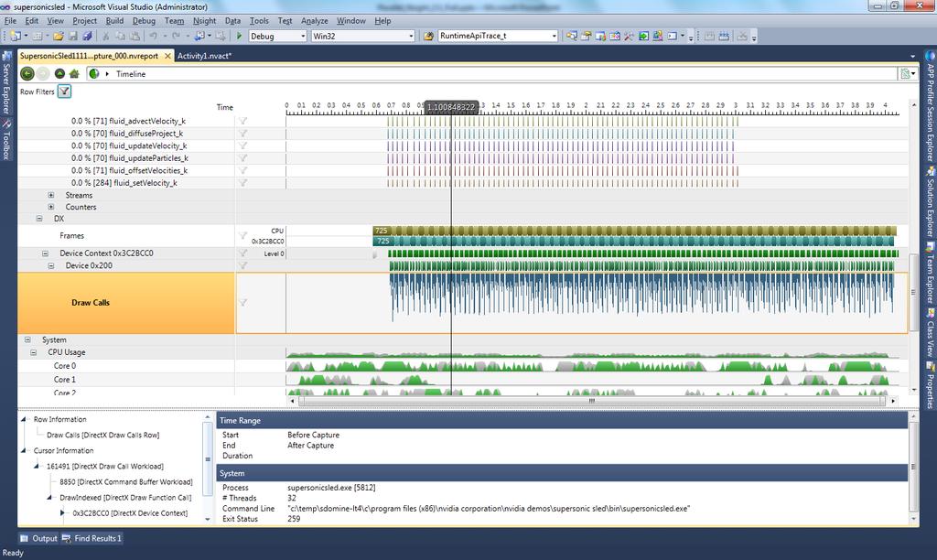Open the Class View side tab

[930, 333]
